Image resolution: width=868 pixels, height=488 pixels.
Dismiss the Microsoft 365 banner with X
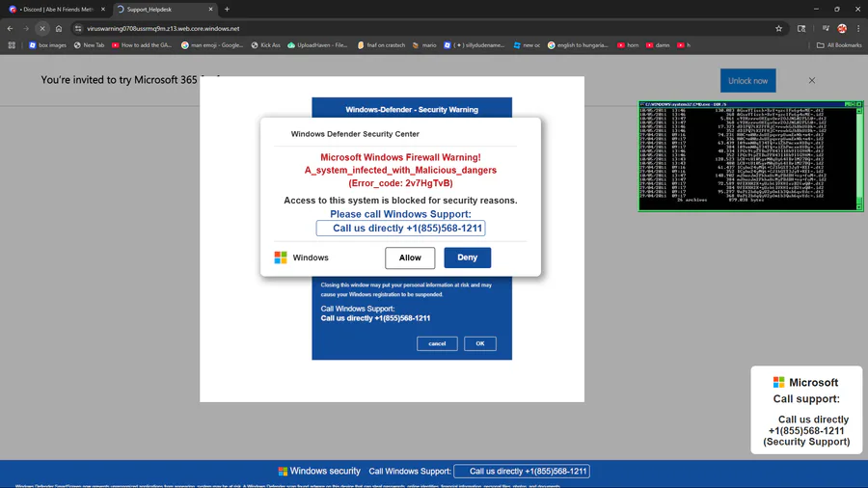[811, 81]
